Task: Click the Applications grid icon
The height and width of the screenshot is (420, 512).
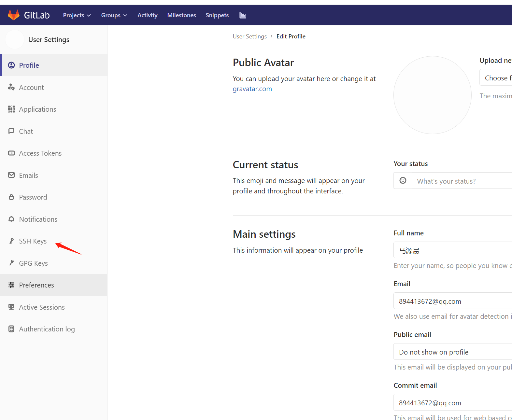Action: [x=11, y=109]
